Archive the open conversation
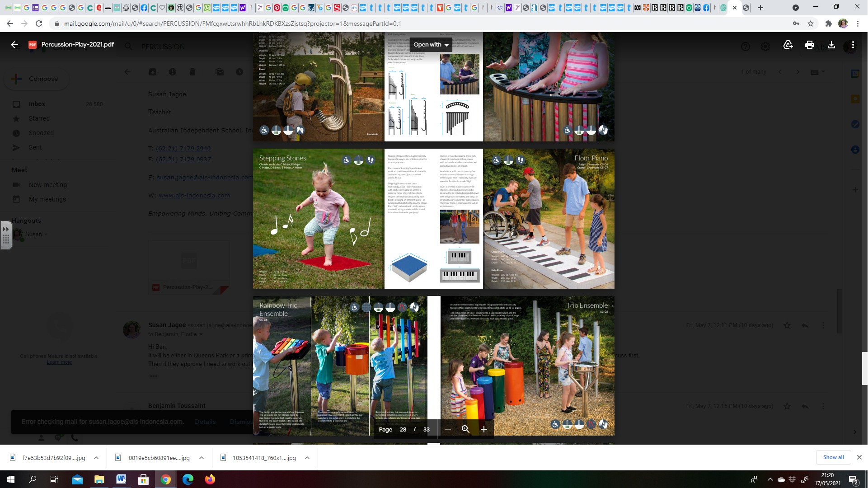Image resolution: width=868 pixels, height=488 pixels. (x=153, y=72)
